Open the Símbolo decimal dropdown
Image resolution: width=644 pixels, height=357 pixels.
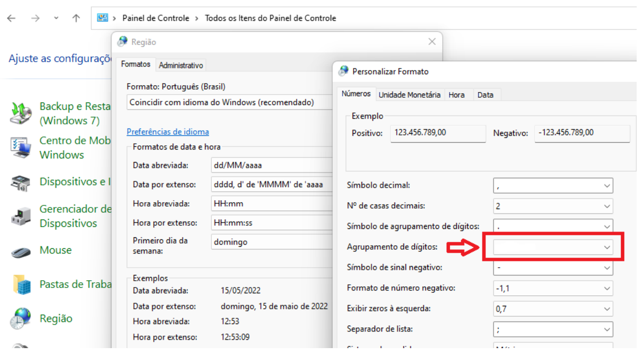(x=553, y=186)
